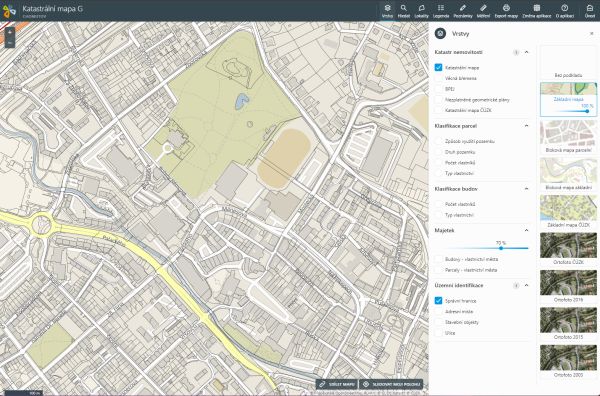Image resolution: width=600 pixels, height=396 pixels.
Task: Select the Ortofoto 2018 basemap
Action: point(568,287)
